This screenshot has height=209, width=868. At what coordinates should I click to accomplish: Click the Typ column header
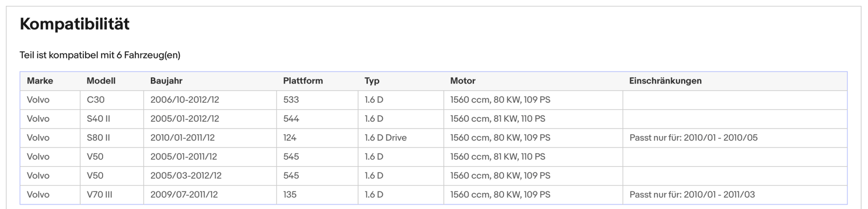tap(372, 81)
